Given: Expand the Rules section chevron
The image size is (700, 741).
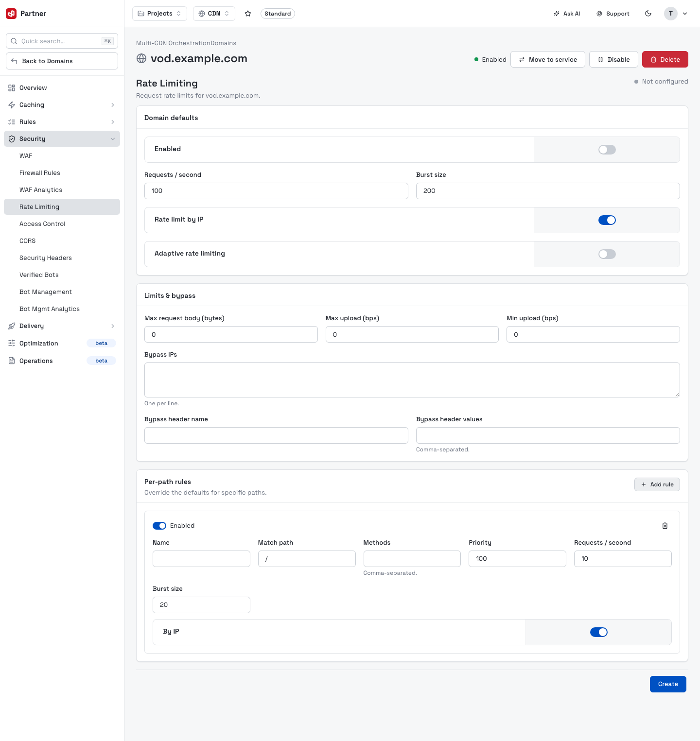Looking at the screenshot, I should point(113,122).
